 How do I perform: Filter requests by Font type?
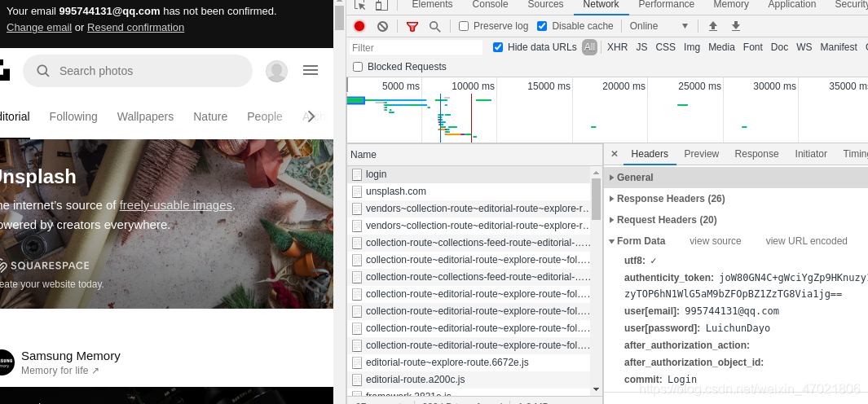753,47
